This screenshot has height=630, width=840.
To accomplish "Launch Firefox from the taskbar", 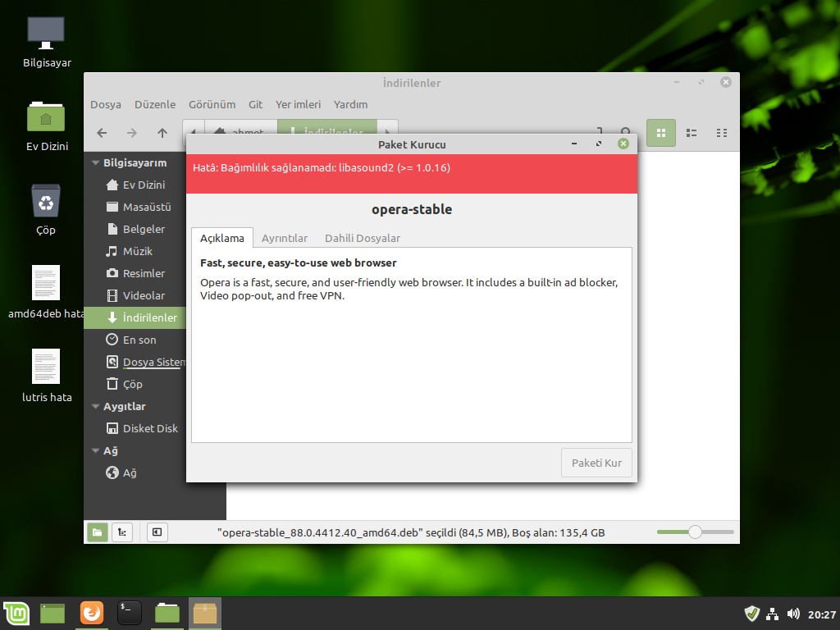I will (92, 614).
